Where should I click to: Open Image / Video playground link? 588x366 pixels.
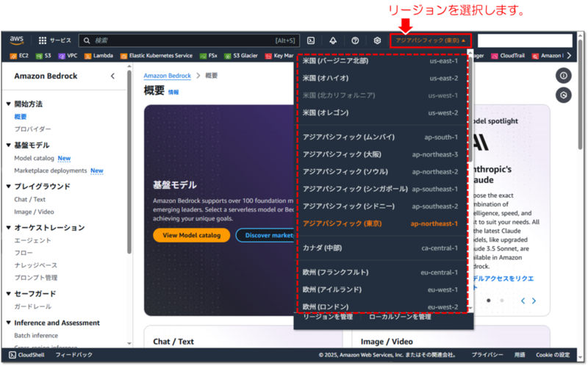tap(34, 212)
